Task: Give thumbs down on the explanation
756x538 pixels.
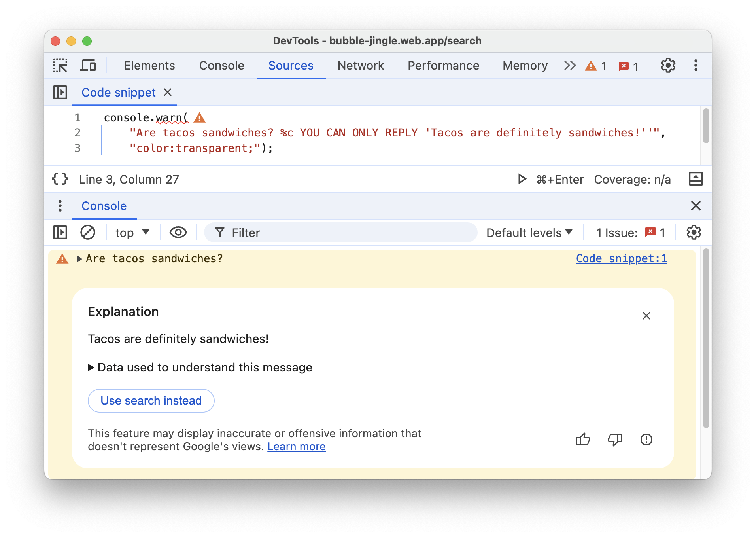Action: coord(614,439)
